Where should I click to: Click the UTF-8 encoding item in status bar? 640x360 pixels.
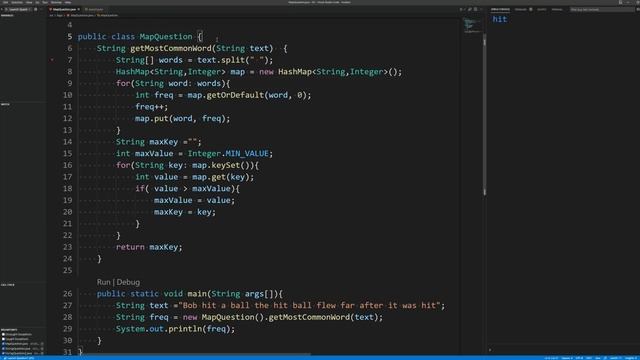(x=579, y=358)
